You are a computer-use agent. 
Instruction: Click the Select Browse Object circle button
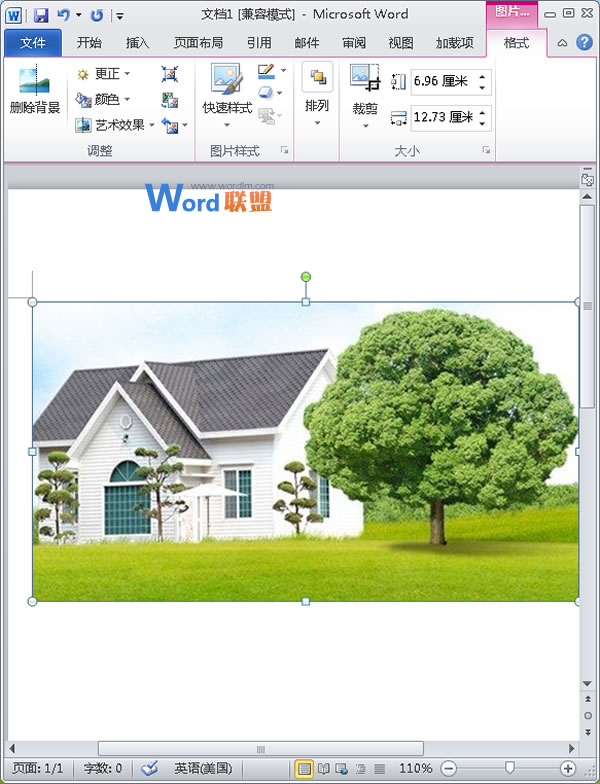(588, 716)
